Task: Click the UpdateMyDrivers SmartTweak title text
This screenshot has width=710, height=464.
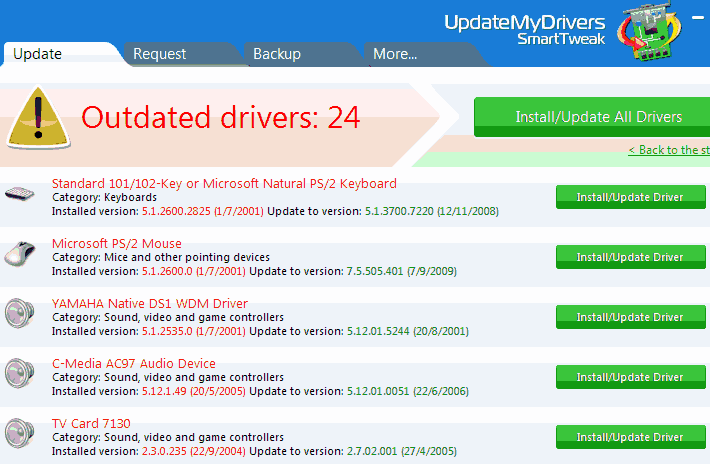Action: pos(525,30)
